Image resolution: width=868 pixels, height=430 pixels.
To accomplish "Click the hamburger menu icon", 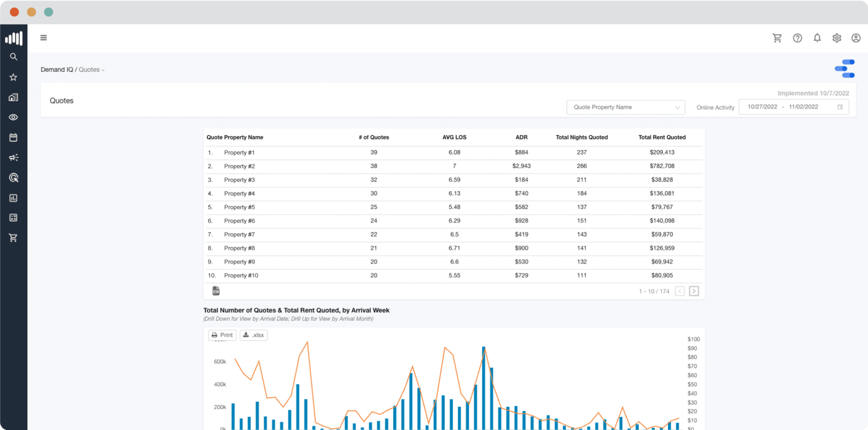I will pyautogui.click(x=44, y=38).
